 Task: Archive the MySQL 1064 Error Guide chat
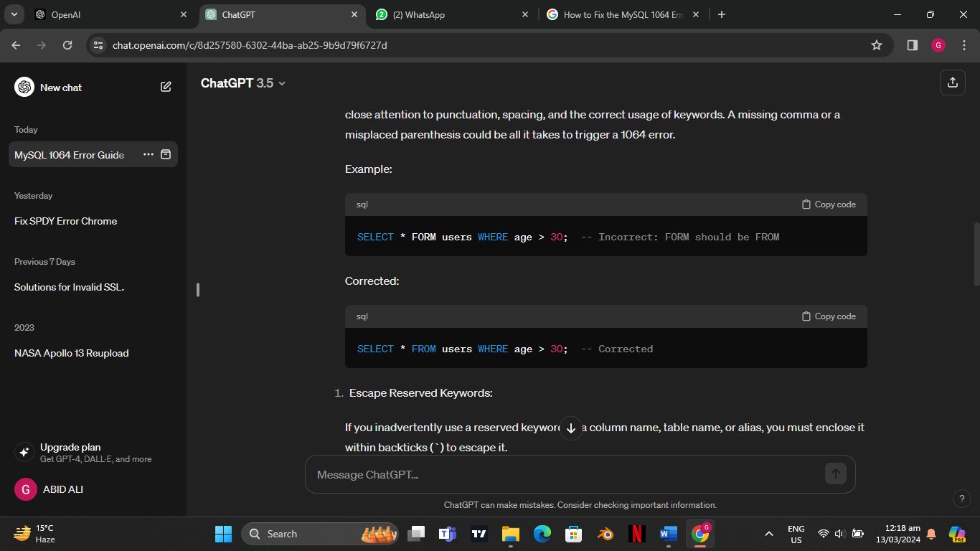click(x=166, y=154)
